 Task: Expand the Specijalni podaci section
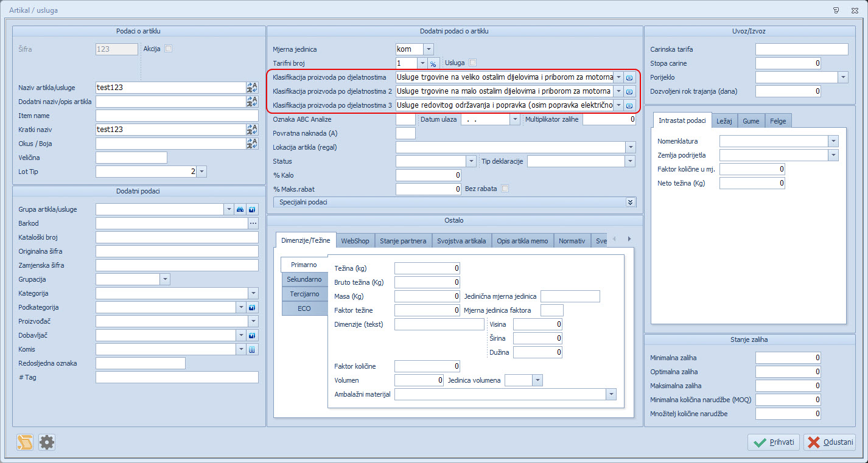pyautogui.click(x=630, y=202)
